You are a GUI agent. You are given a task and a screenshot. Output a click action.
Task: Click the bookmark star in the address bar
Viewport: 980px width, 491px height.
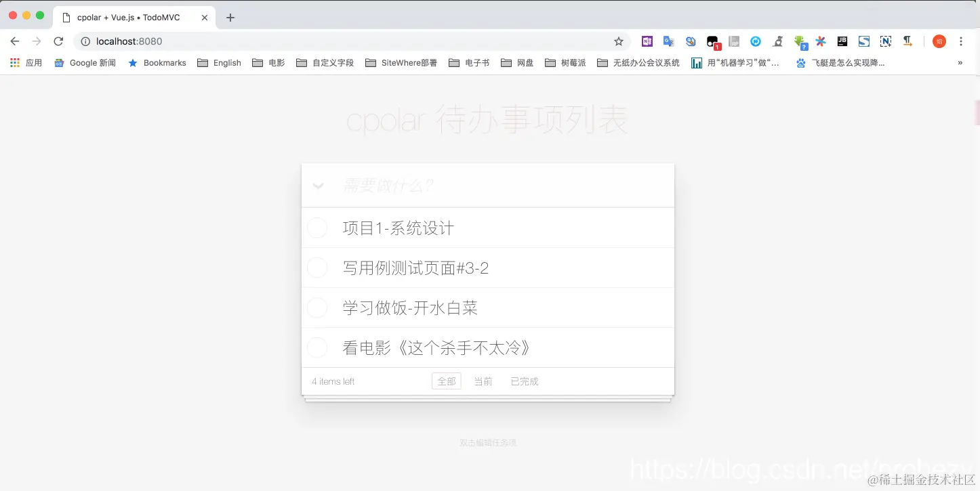tap(619, 41)
